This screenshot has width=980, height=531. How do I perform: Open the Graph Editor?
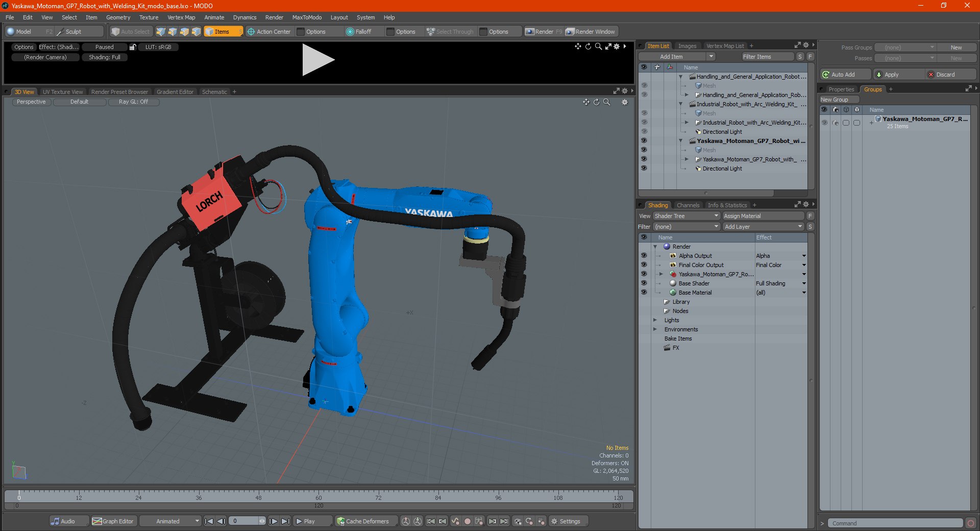[x=113, y=521]
